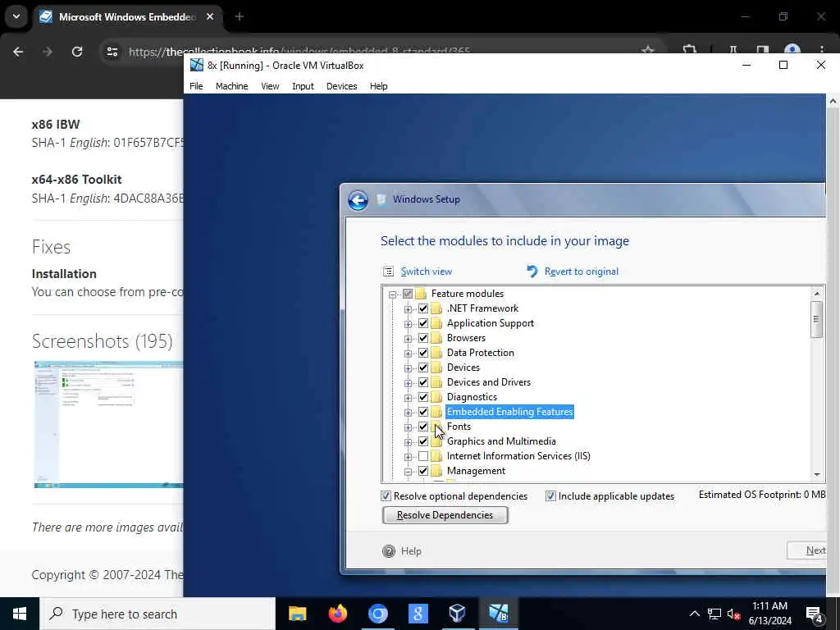
Task: Click the .NET Framework folder icon
Action: (x=437, y=308)
